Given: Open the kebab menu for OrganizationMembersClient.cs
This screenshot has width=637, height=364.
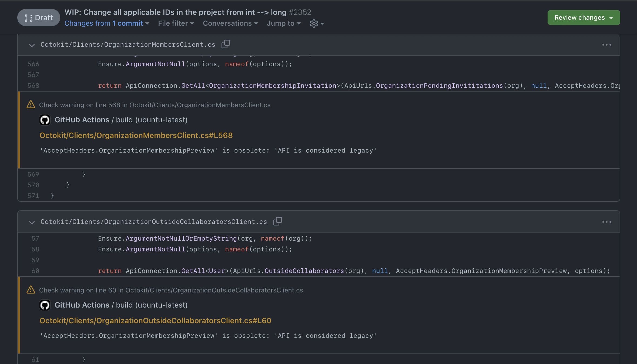Looking at the screenshot, I should [x=607, y=45].
